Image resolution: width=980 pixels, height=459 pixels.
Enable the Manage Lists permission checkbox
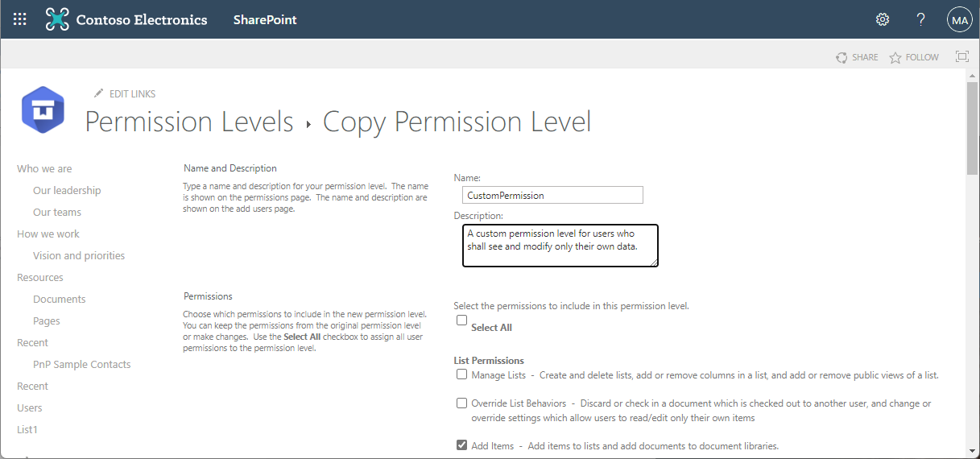(x=461, y=374)
